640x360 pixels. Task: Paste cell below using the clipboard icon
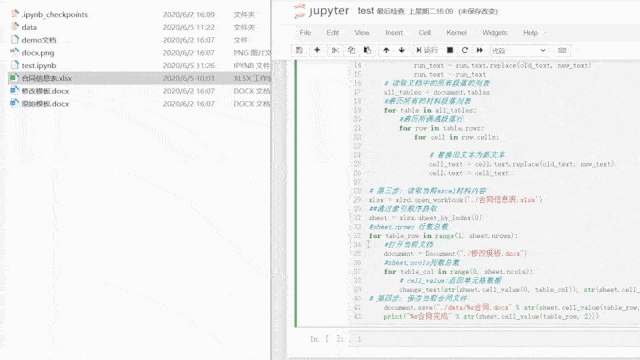(367, 50)
